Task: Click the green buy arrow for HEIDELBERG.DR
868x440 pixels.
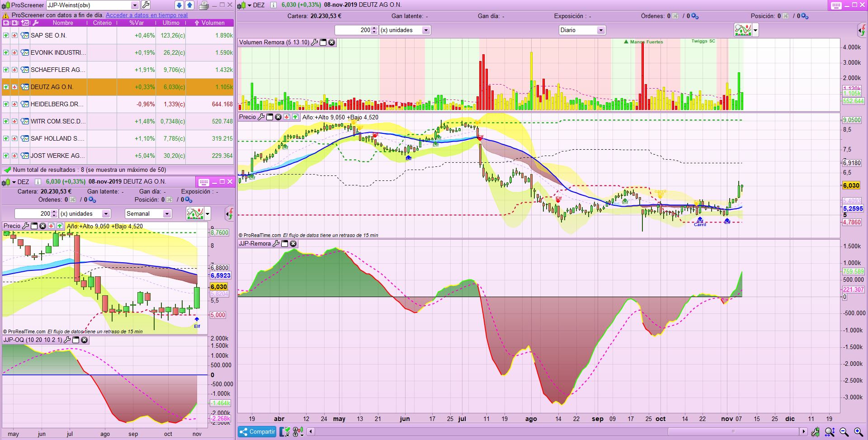Action: (x=6, y=104)
